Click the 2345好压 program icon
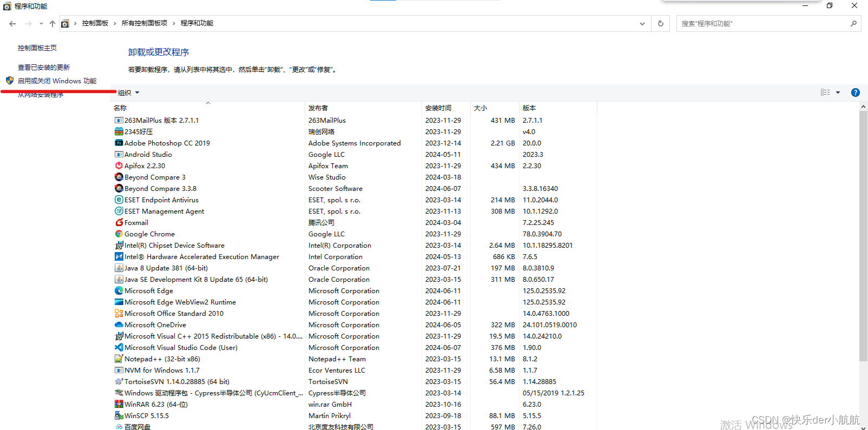The height and width of the screenshot is (430, 868). (x=119, y=131)
